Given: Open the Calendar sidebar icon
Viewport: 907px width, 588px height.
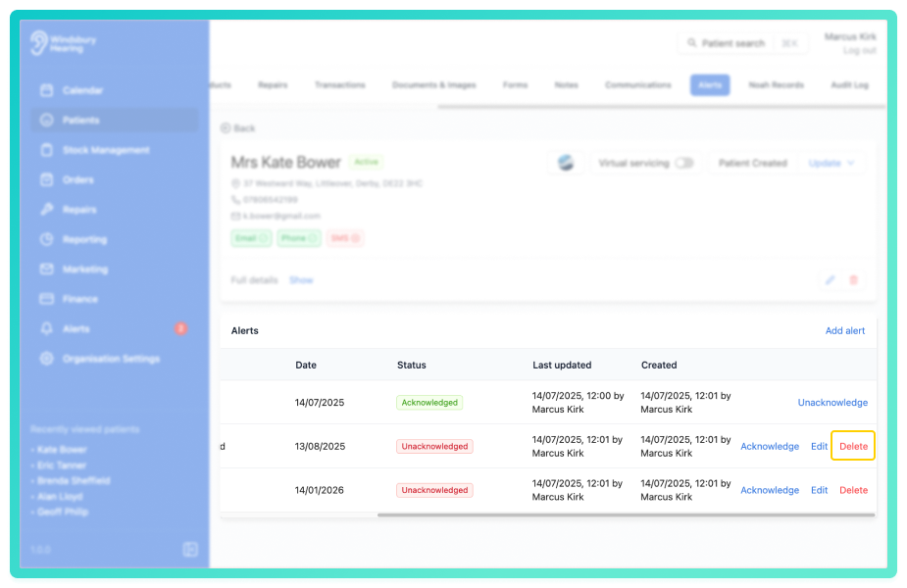Looking at the screenshot, I should [47, 90].
